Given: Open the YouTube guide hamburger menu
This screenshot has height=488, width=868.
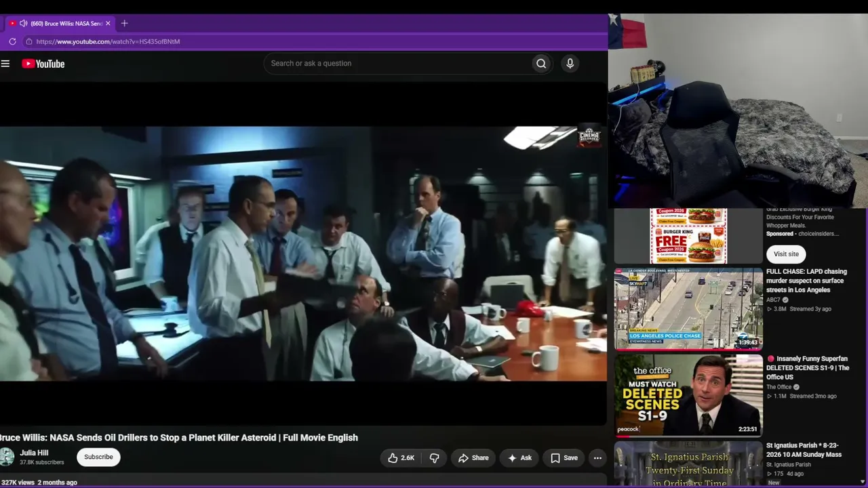Looking at the screenshot, I should pyautogui.click(x=5, y=64).
